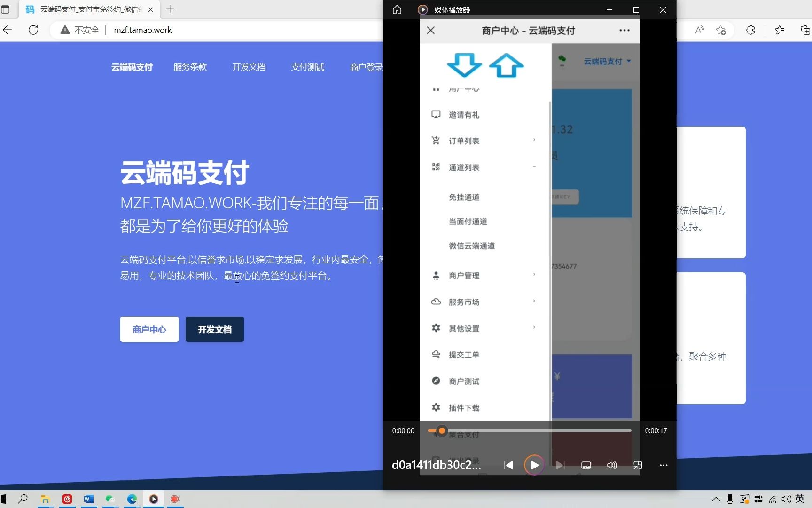Expand the 商户管理 menu chevron
Image resolution: width=812 pixels, height=508 pixels.
click(x=534, y=274)
